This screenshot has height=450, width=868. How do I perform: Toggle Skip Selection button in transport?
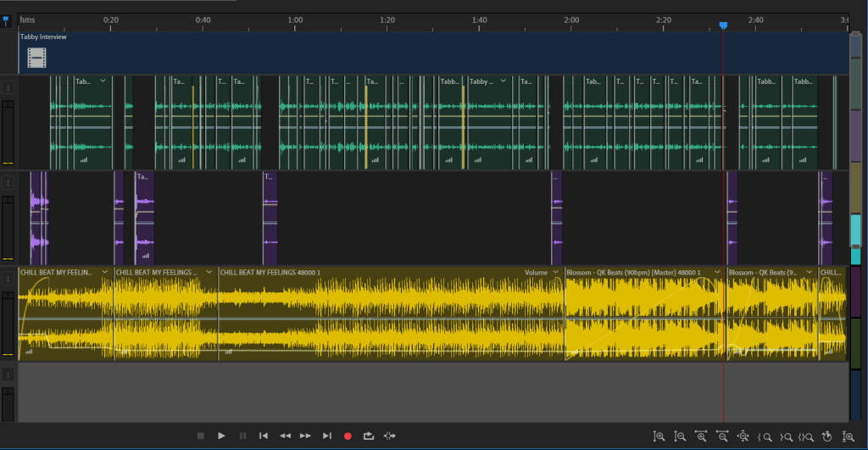pyautogui.click(x=390, y=436)
